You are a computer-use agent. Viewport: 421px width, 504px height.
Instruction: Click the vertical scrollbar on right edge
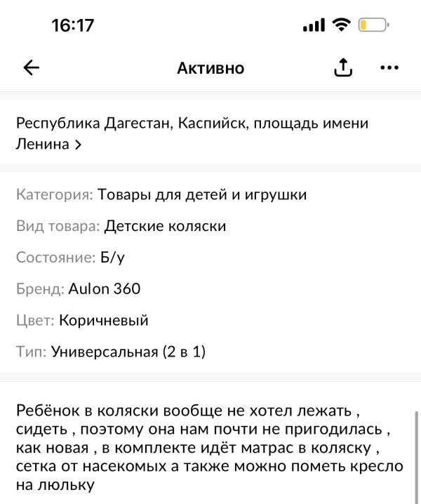[x=417, y=456]
